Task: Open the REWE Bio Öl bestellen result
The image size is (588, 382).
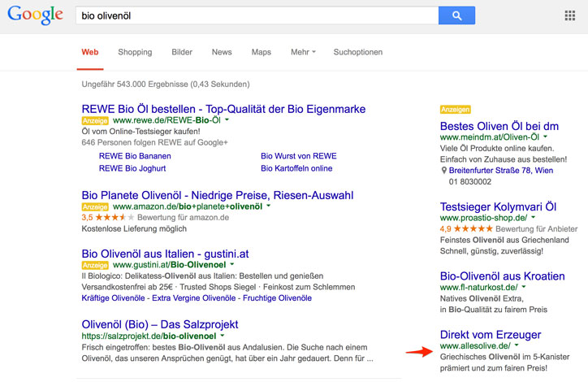Action: pyautogui.click(x=223, y=109)
